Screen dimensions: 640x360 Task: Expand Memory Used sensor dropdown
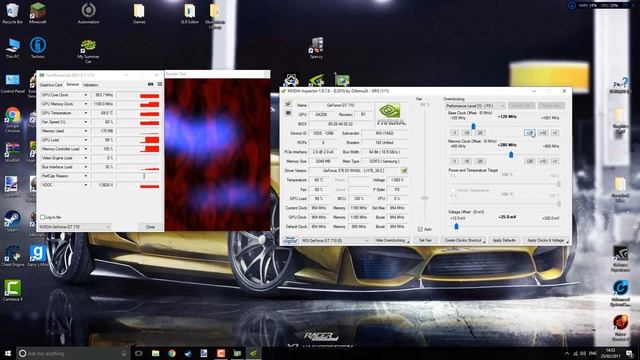86,131
